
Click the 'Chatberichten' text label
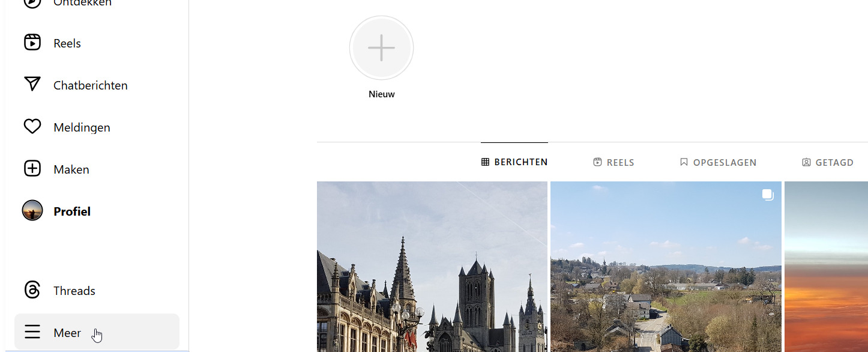click(91, 85)
